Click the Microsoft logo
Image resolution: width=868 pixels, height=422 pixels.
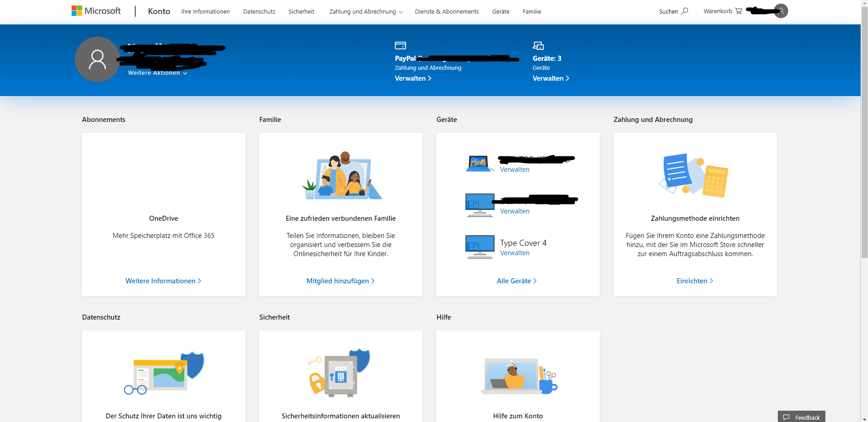click(x=96, y=11)
